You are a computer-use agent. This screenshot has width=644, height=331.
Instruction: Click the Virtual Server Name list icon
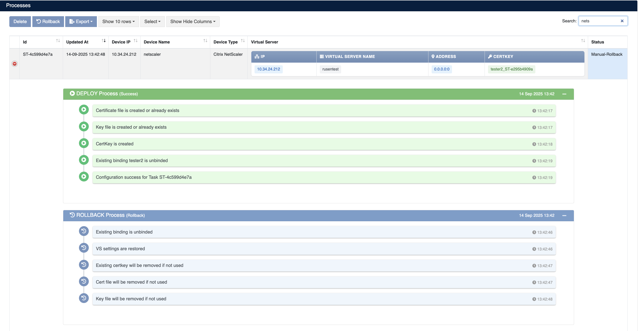coord(322,56)
